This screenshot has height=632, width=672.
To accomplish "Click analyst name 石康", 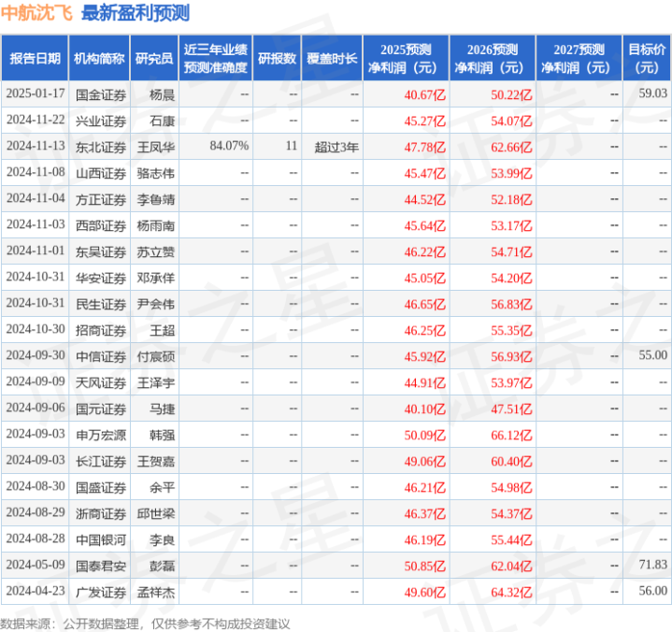I will 162,121.
